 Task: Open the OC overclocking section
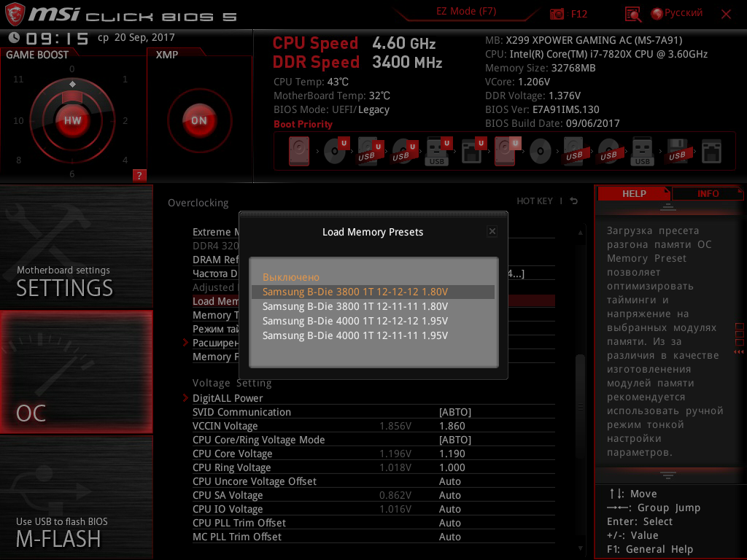click(x=76, y=372)
